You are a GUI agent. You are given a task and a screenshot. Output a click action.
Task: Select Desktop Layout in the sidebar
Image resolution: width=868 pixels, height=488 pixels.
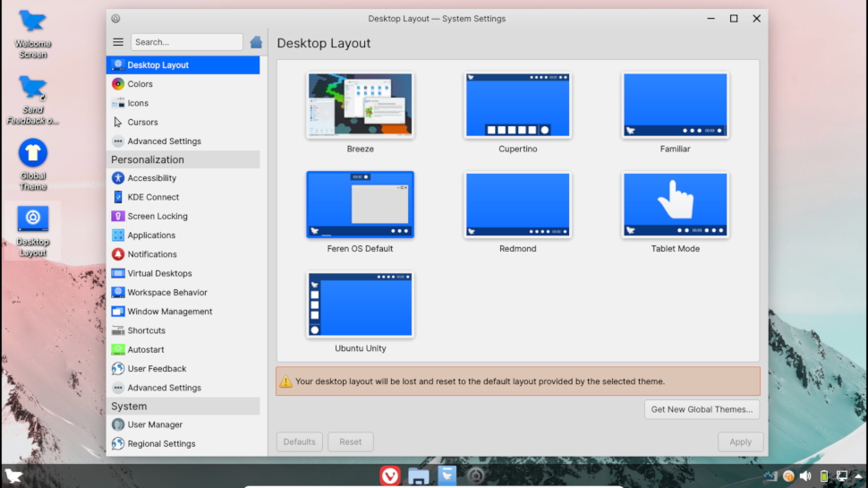tap(183, 64)
